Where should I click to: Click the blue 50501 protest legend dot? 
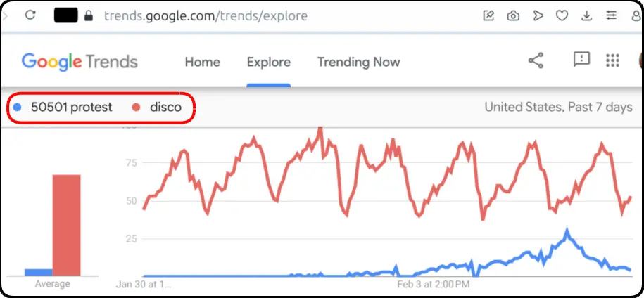[x=18, y=108]
